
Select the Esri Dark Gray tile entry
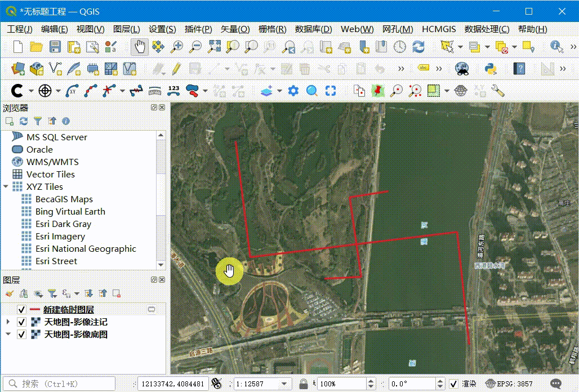[x=63, y=224]
